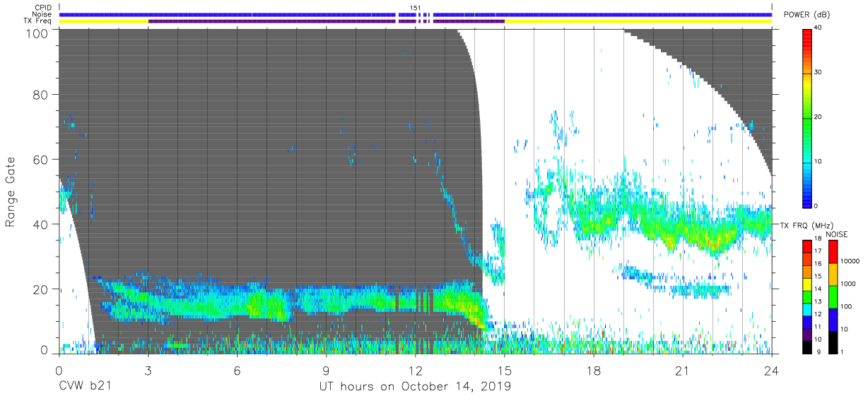
Task: Click the UT hour tick label 18
Action: [x=593, y=371]
